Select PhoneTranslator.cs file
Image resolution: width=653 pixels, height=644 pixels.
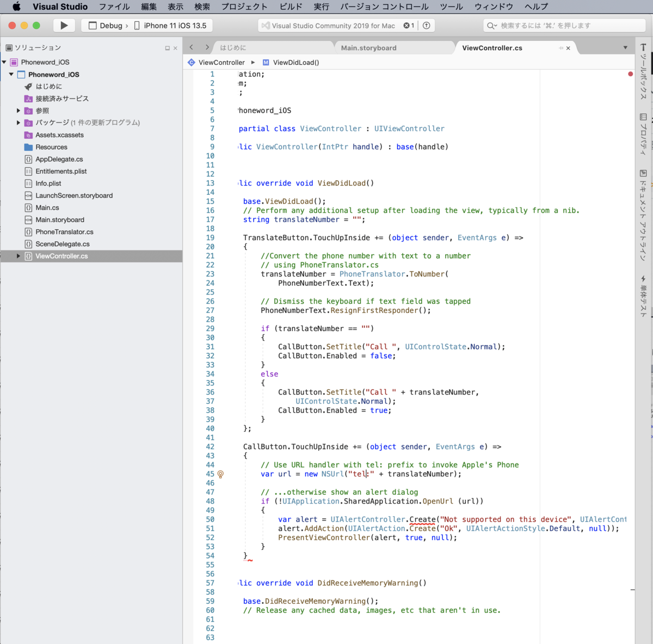[64, 232]
